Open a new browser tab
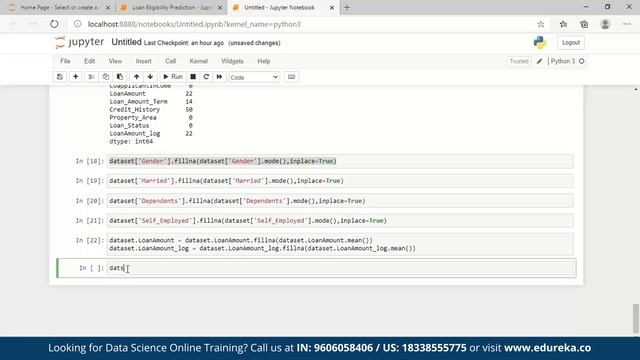The height and width of the screenshot is (360, 640). coord(347,7)
